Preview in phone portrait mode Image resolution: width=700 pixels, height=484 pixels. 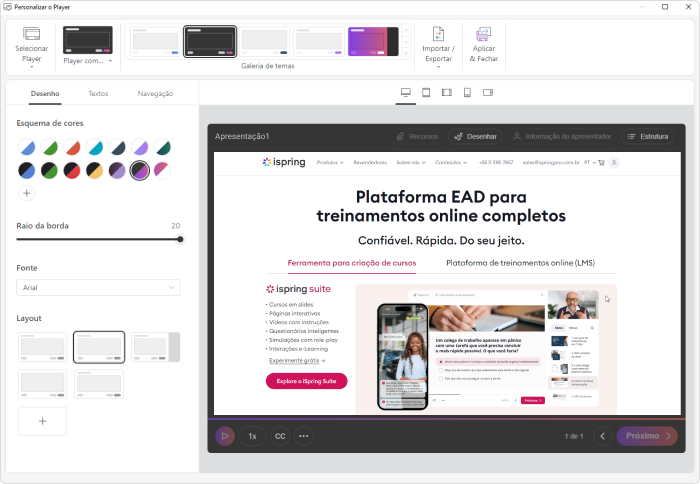tap(467, 92)
